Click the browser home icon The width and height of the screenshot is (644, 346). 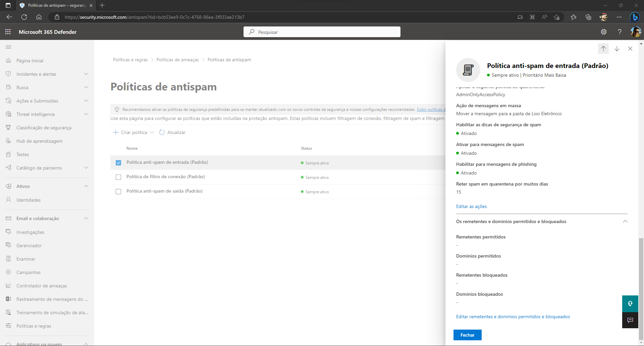(39, 17)
